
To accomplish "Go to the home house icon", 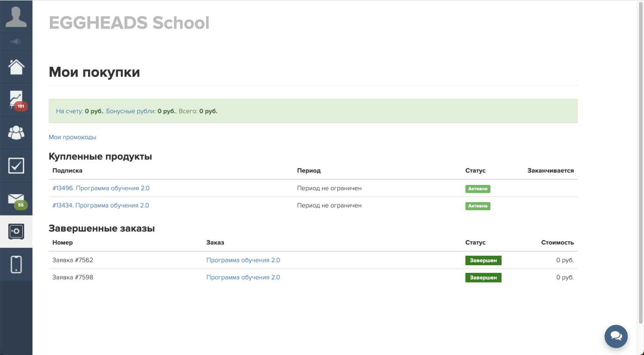I will (x=16, y=67).
